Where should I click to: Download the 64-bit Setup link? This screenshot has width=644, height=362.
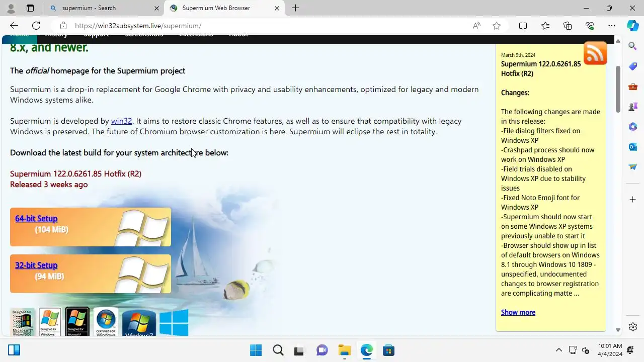pyautogui.click(x=36, y=219)
